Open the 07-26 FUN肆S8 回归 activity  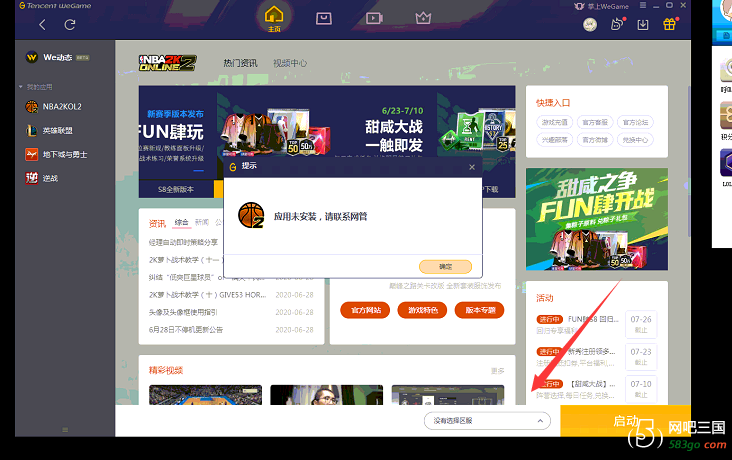(x=597, y=324)
